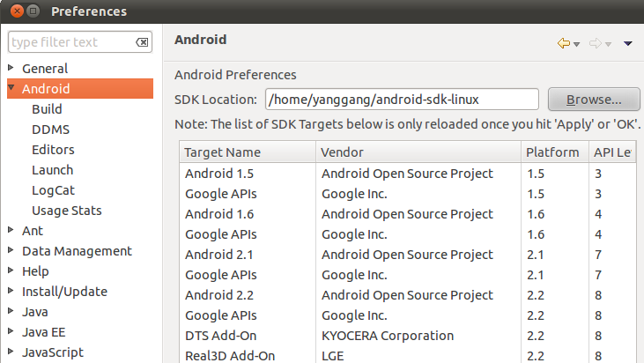This screenshot has height=363, width=644.
Task: Click the forward navigation arrow icon
Action: tap(595, 43)
